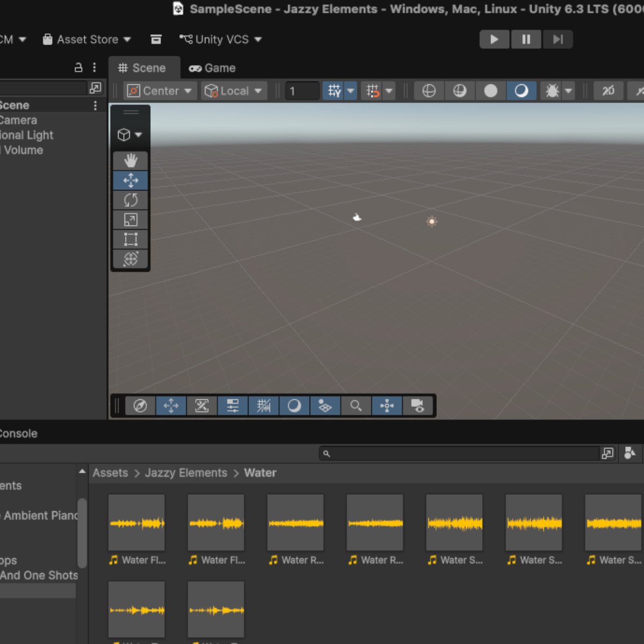Click the Hierarchy panel lock icon
The width and height of the screenshot is (644, 644).
pos(78,68)
